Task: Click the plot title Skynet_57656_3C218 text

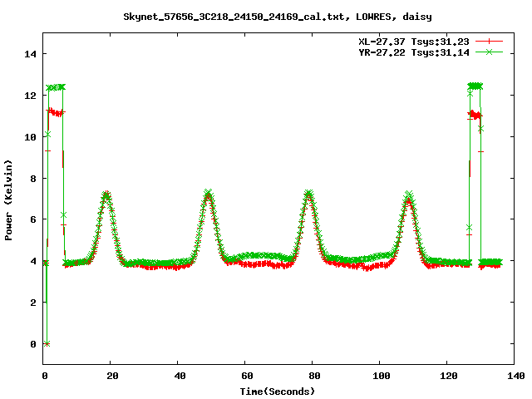Action: 278,17
